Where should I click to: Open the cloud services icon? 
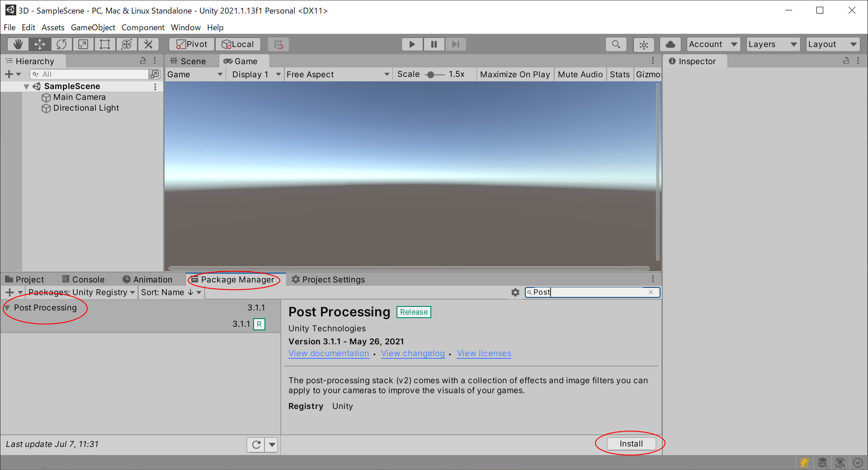tap(670, 44)
